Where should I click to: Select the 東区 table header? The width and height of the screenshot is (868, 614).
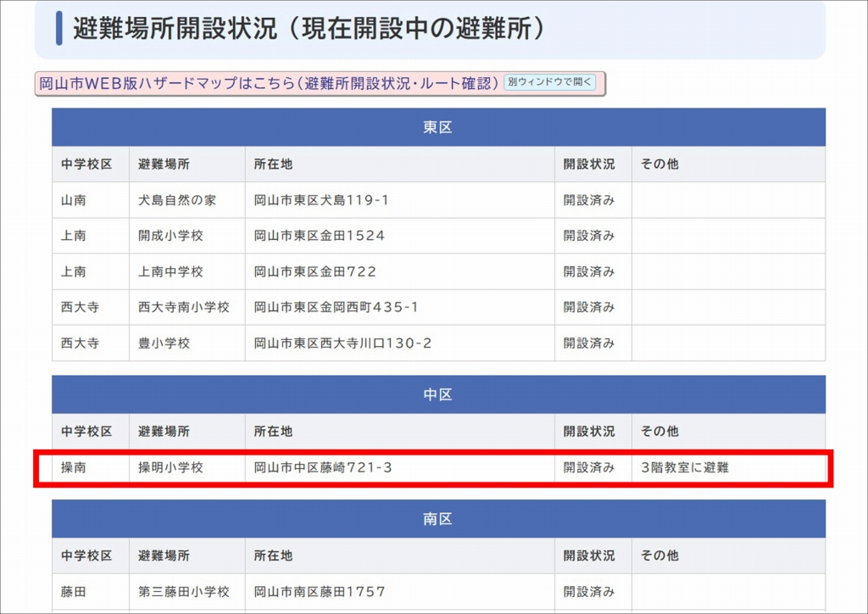coord(438,127)
